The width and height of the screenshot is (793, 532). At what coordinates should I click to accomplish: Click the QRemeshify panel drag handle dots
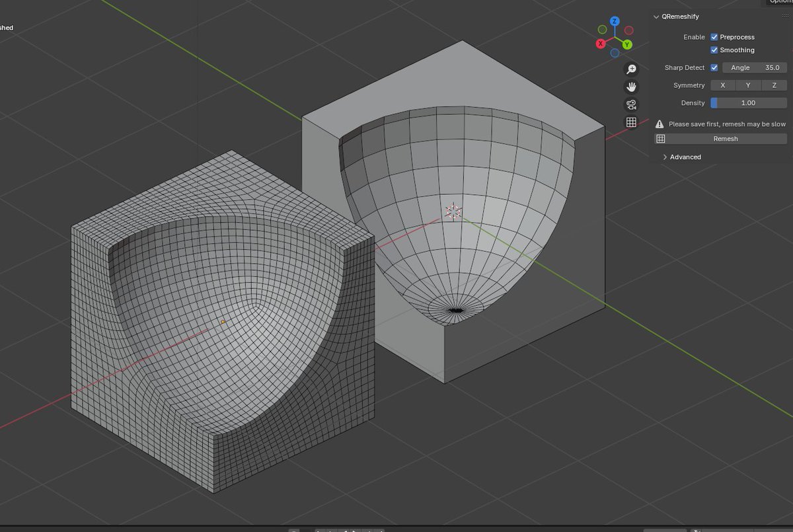click(x=784, y=17)
